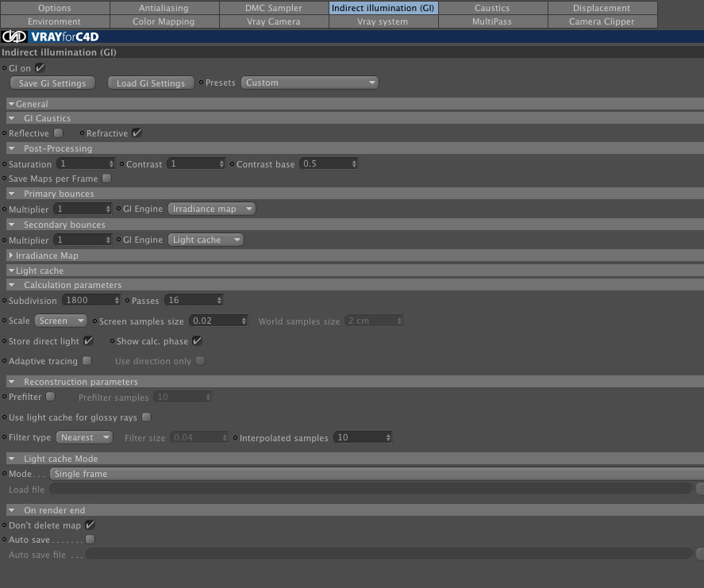Enable the Prefilter checkbox
The width and height of the screenshot is (704, 588).
click(51, 396)
